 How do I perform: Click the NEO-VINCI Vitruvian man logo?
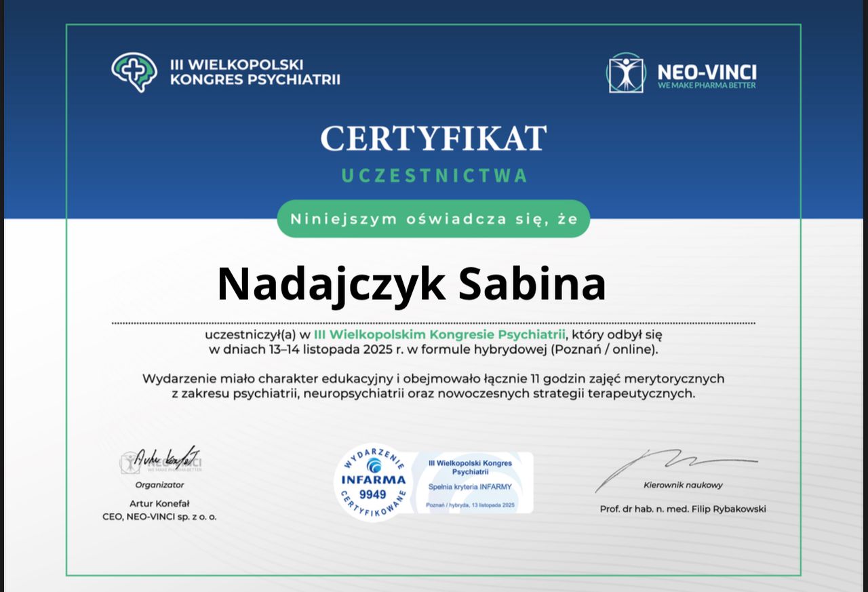coord(626,73)
